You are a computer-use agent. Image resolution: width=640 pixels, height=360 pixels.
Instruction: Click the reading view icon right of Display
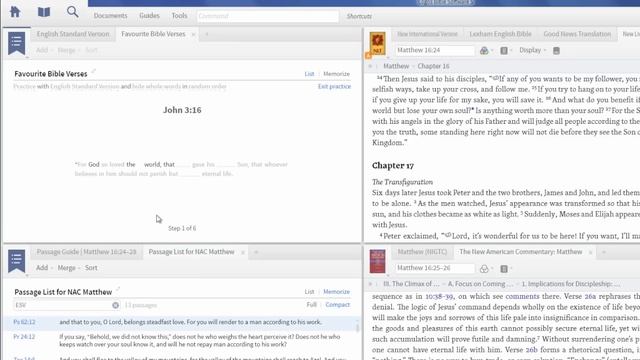point(556,51)
